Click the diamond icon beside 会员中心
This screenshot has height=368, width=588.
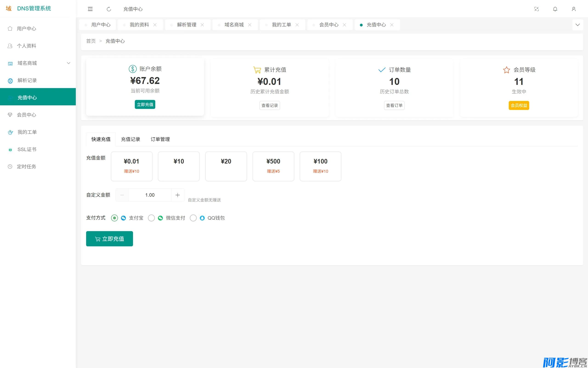coord(10,115)
